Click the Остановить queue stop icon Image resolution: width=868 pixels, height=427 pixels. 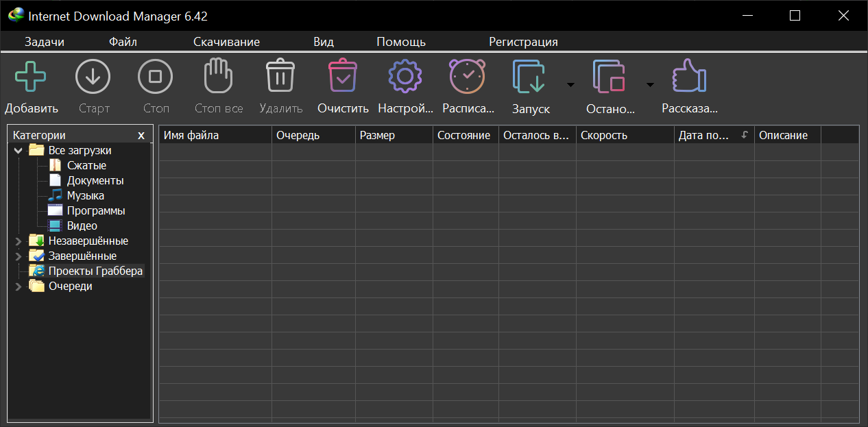click(x=610, y=76)
